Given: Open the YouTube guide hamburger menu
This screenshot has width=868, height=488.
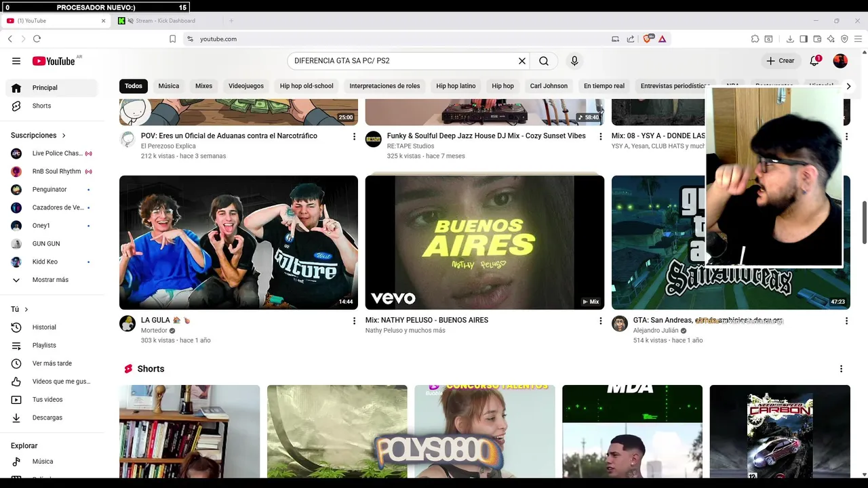Looking at the screenshot, I should click(16, 61).
